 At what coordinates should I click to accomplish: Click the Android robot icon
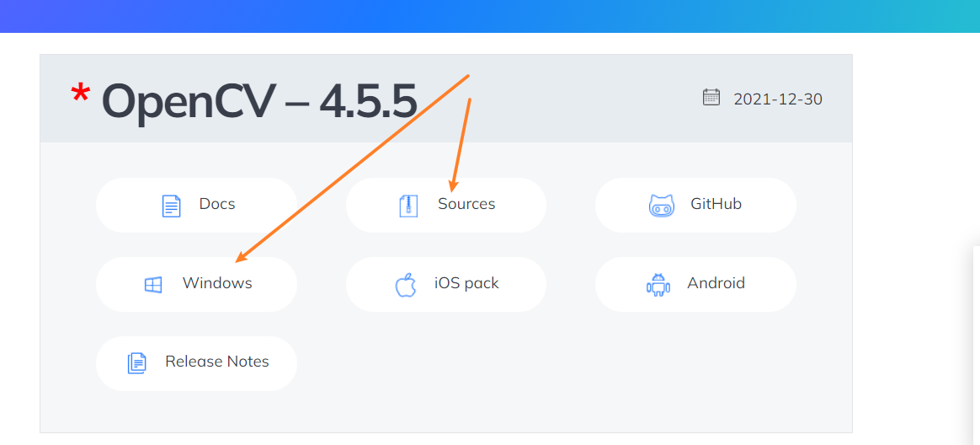(x=658, y=285)
